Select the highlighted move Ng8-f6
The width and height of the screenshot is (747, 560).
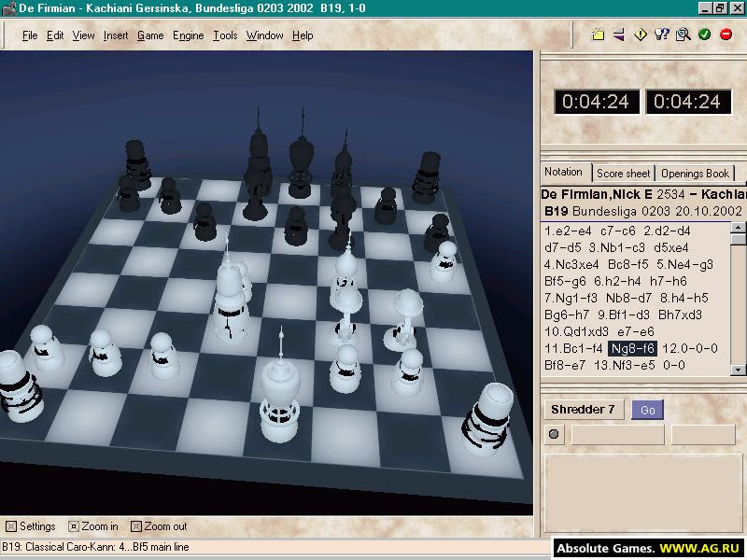pyautogui.click(x=633, y=348)
